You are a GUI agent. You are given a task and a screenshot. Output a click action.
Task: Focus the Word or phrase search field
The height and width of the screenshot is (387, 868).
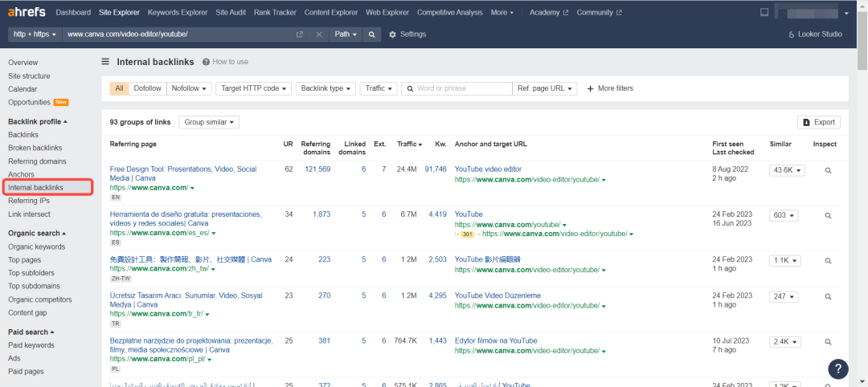click(457, 88)
